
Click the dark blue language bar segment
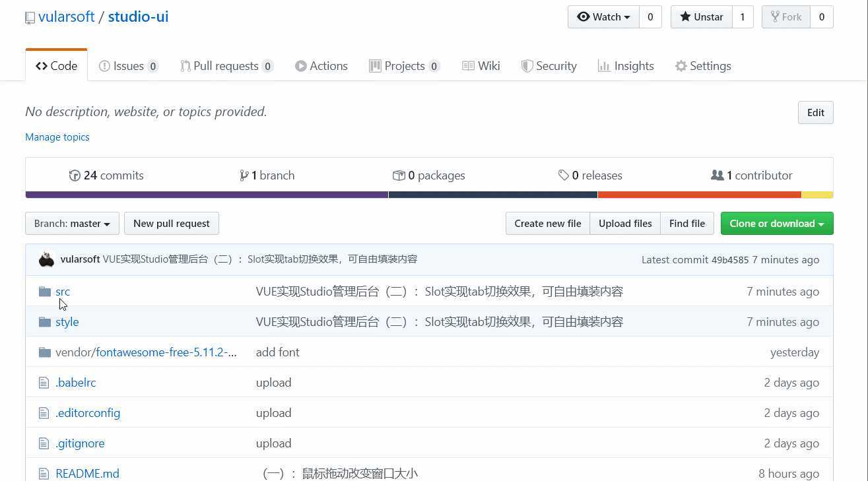pos(493,195)
